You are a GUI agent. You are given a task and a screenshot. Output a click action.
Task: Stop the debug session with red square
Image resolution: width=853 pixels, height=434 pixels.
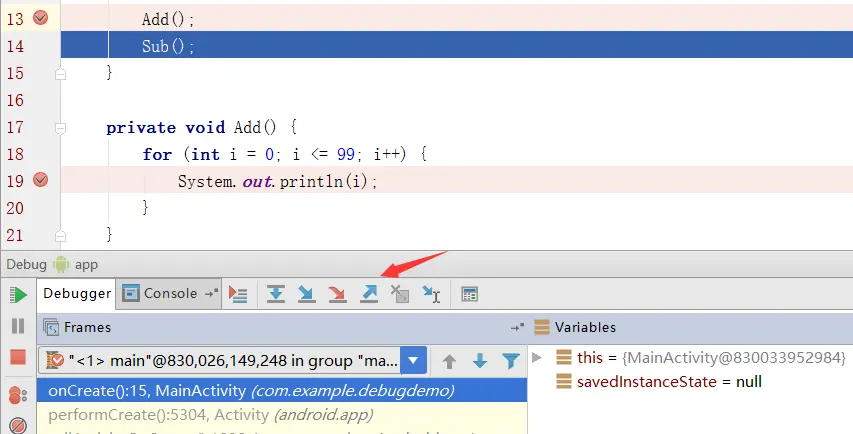(18, 357)
